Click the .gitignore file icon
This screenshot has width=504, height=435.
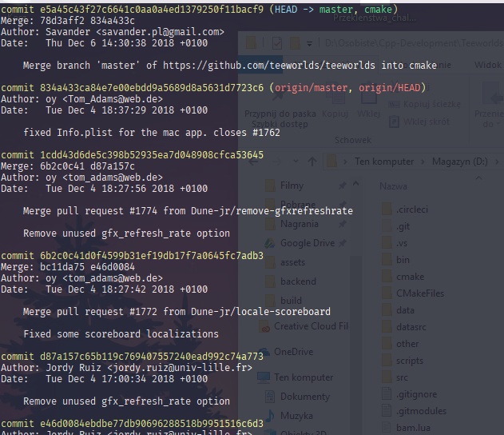(x=384, y=393)
